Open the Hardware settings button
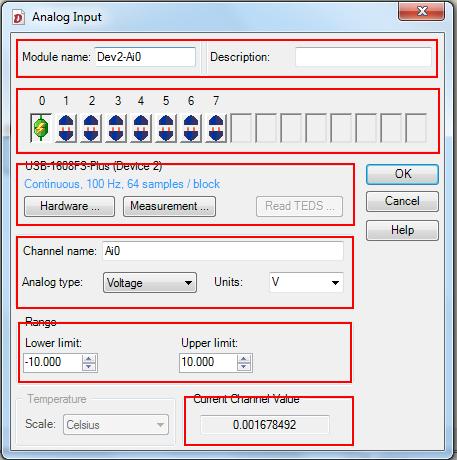Viewport: 457px width, 460px height. [69, 206]
